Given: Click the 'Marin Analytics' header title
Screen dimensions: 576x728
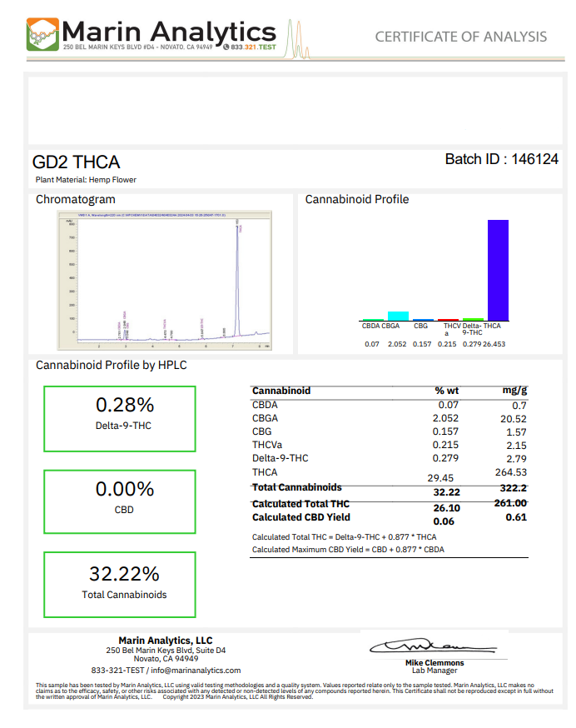Looking at the screenshot, I should [x=169, y=32].
